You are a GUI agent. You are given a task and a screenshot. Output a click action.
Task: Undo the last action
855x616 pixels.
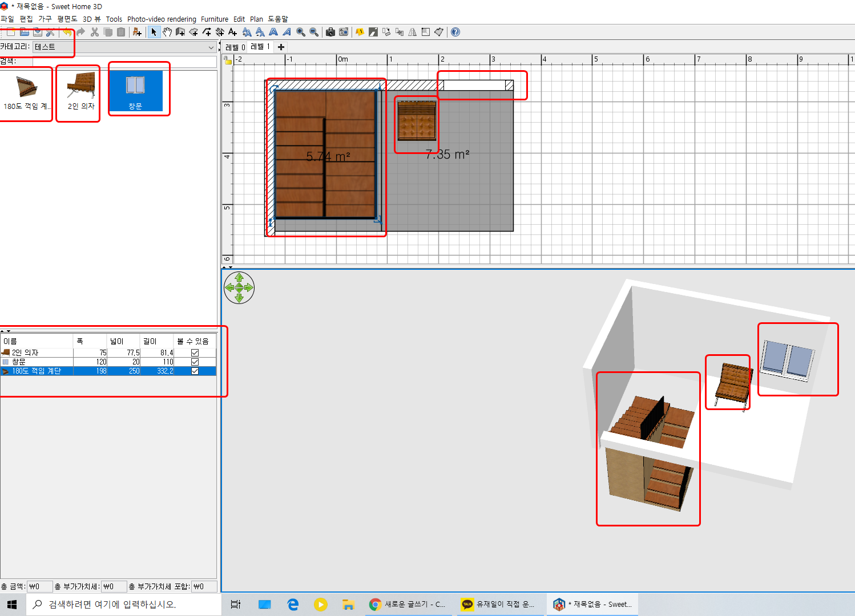(x=67, y=32)
